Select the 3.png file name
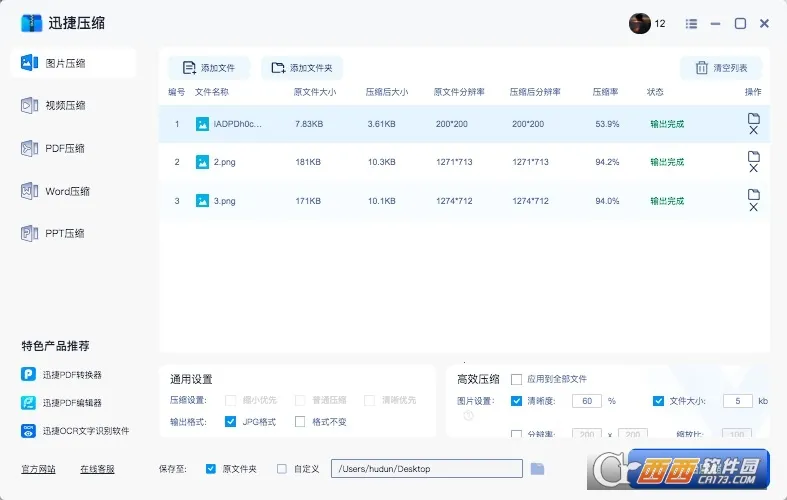The height and width of the screenshot is (500, 787). click(224, 201)
